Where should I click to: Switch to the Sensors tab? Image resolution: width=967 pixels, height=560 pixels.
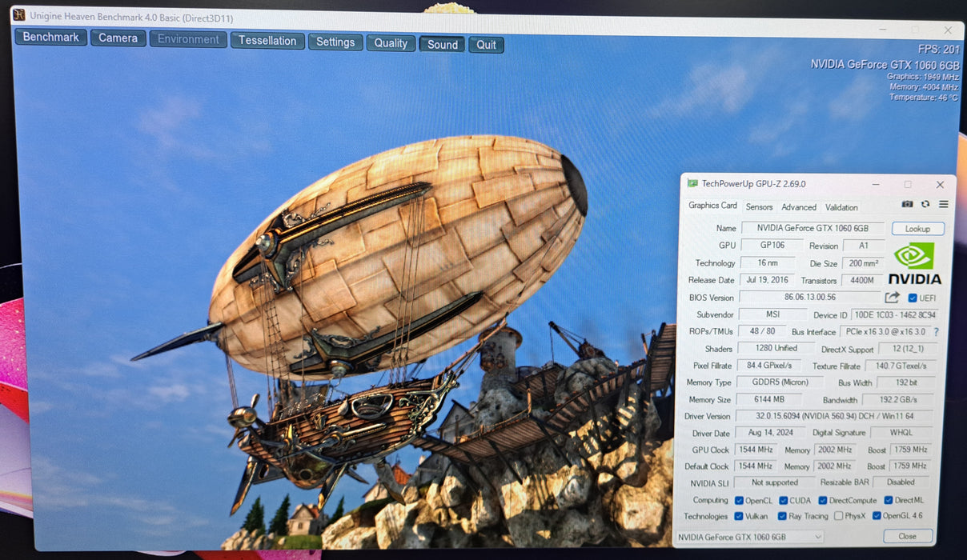759,207
